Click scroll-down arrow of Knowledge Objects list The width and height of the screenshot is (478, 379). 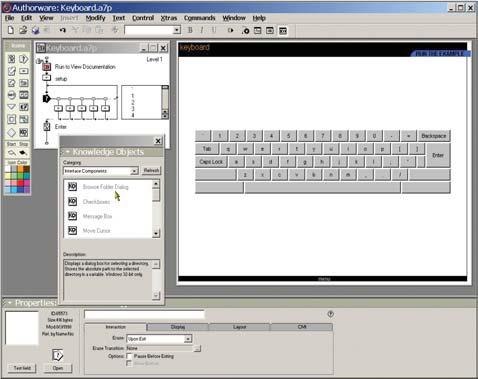[x=156, y=233]
